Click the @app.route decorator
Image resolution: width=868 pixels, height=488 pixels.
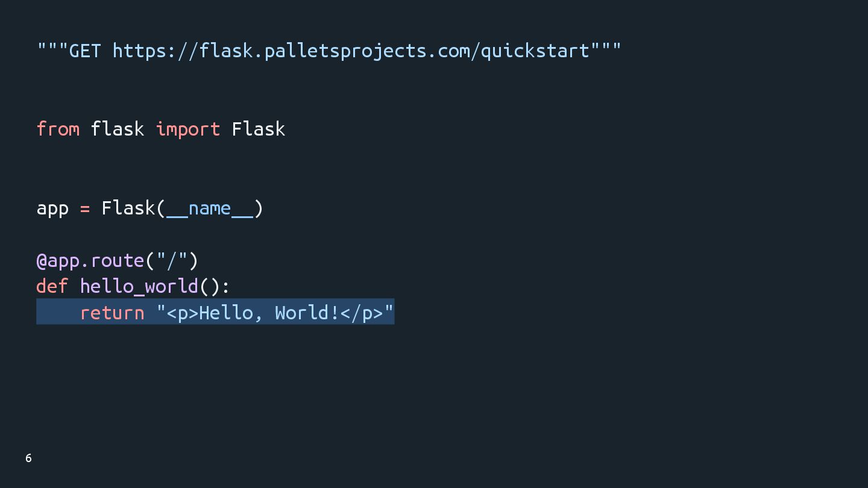tap(90, 260)
